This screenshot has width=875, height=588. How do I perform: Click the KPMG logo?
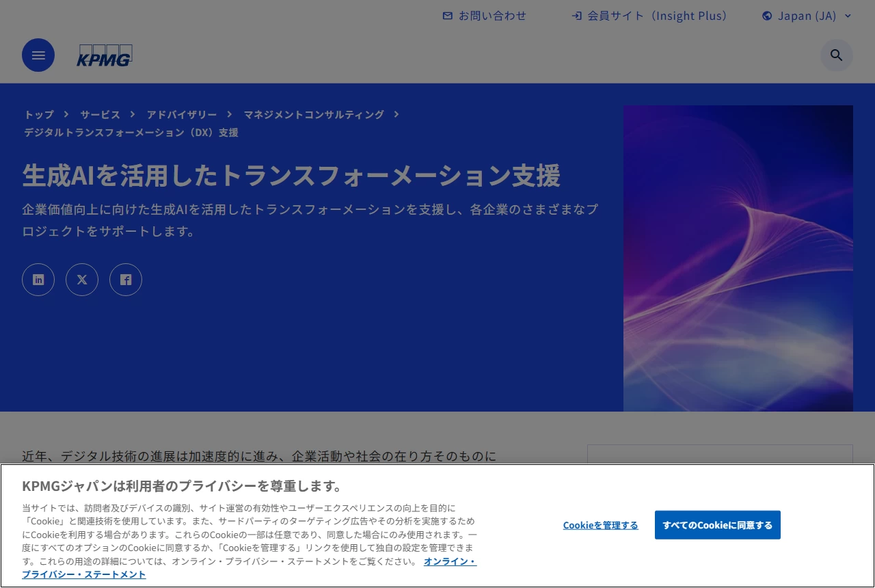[x=104, y=55]
